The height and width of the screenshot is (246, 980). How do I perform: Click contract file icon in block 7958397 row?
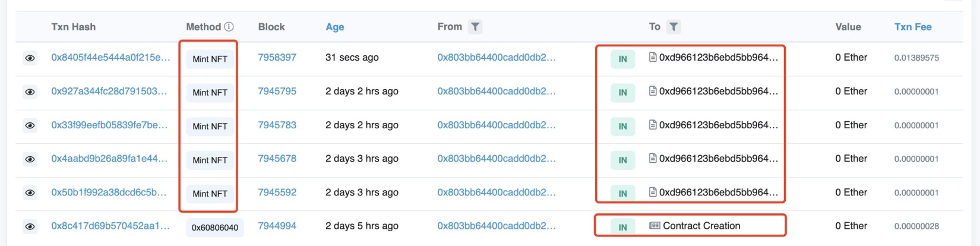pyautogui.click(x=653, y=58)
